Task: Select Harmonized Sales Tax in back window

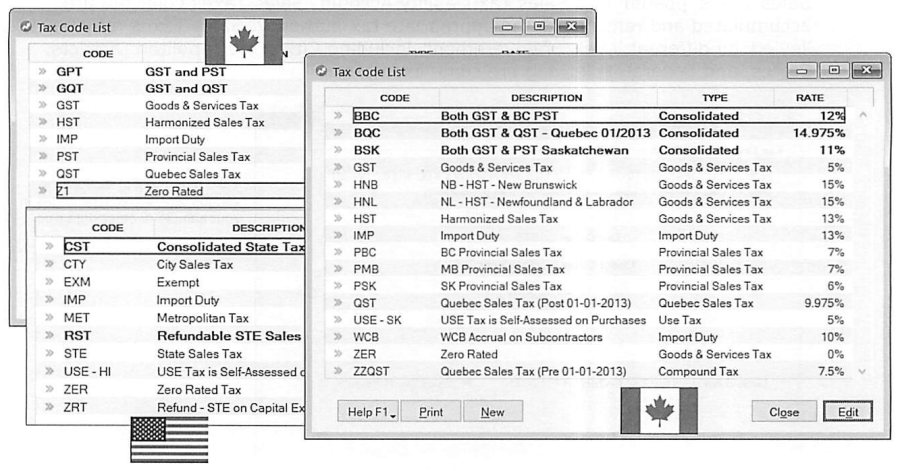Action: pyautogui.click(x=204, y=122)
